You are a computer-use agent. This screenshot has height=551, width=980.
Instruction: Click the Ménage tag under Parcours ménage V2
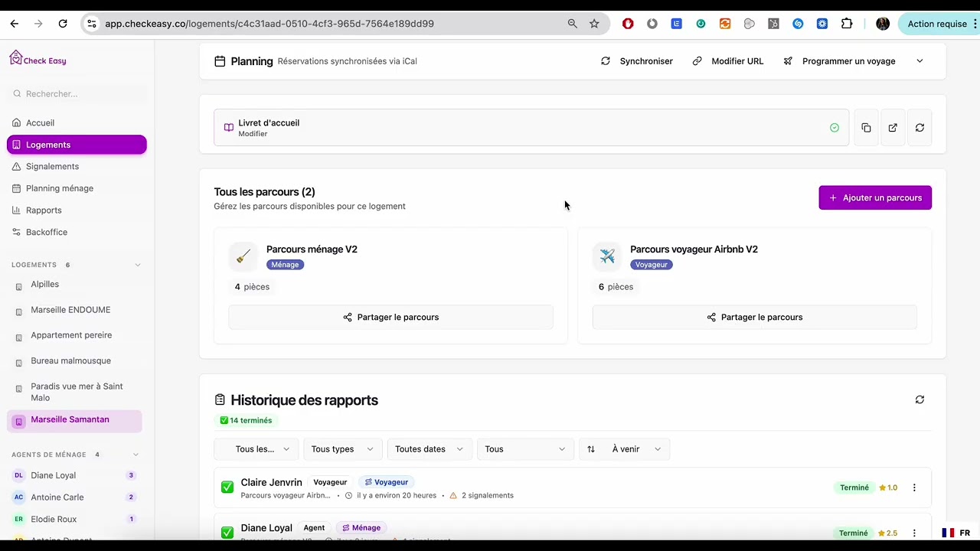click(285, 265)
